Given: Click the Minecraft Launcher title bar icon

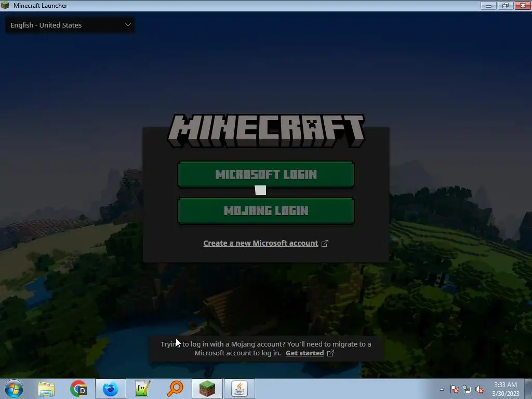Looking at the screenshot, I should pos(5,5).
